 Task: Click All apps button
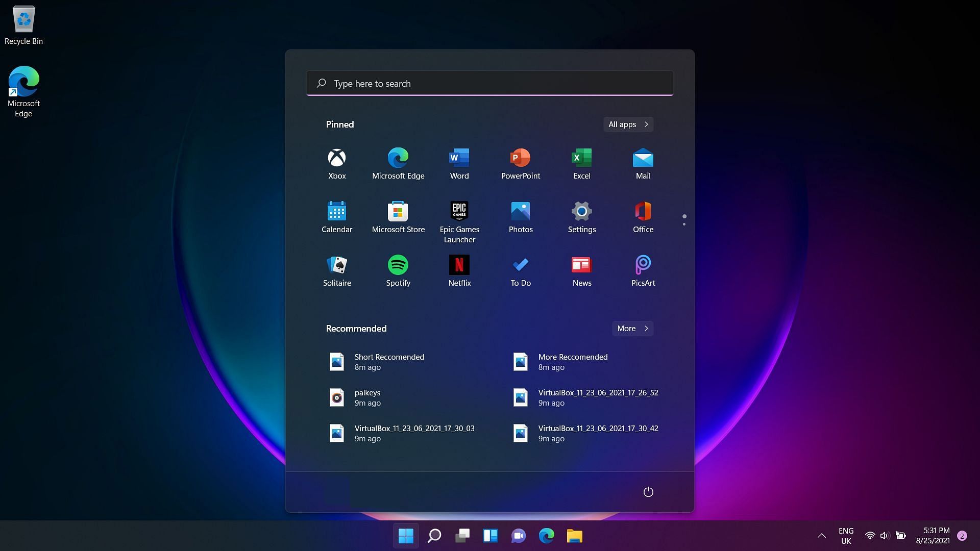tap(628, 124)
